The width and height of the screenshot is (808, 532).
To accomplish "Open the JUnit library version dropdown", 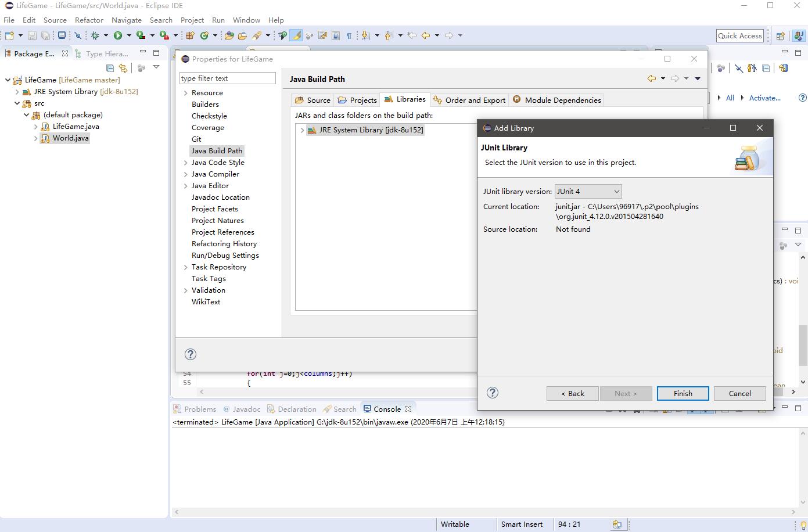I will (588, 191).
